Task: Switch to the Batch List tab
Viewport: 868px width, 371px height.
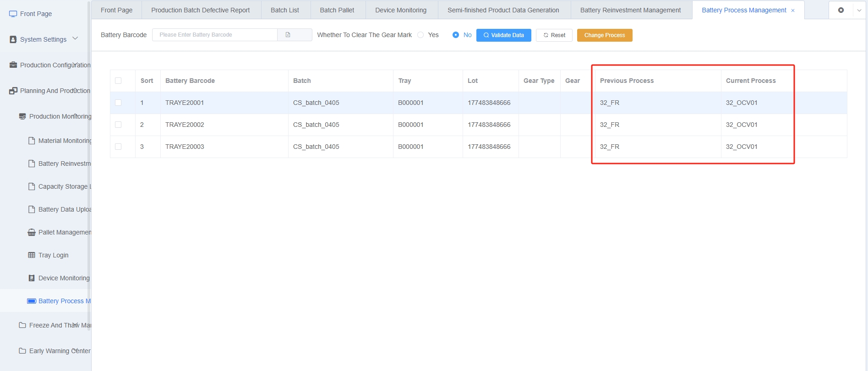Action: (285, 10)
